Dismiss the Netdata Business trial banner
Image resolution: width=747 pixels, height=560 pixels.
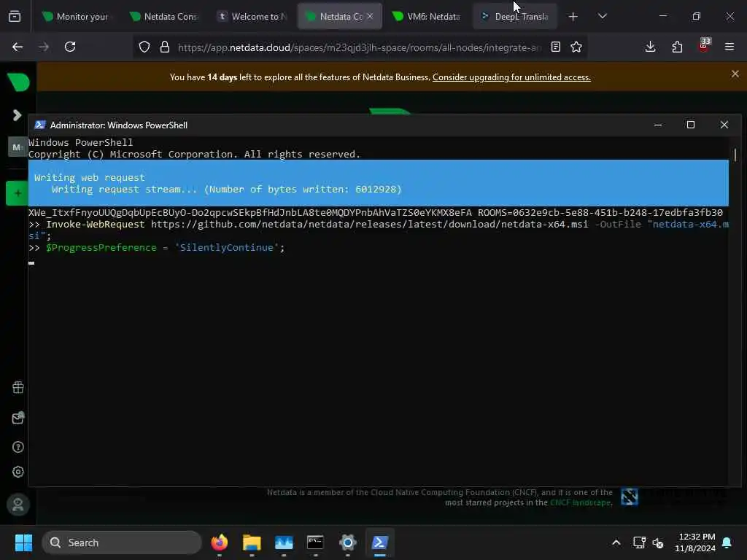point(735,74)
